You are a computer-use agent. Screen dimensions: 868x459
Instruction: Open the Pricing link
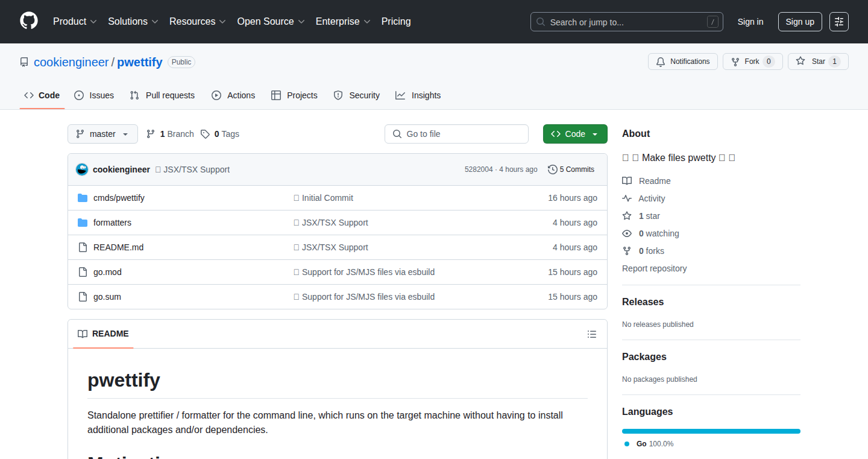click(x=396, y=21)
